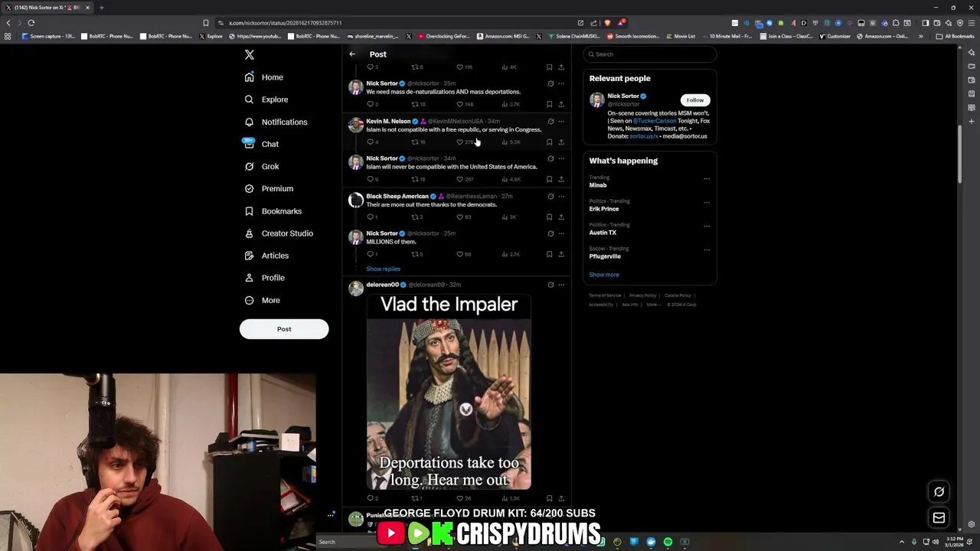This screenshot has width=980, height=551.
Task: Reply to Kevin M. Nelson's post
Action: 371,142
